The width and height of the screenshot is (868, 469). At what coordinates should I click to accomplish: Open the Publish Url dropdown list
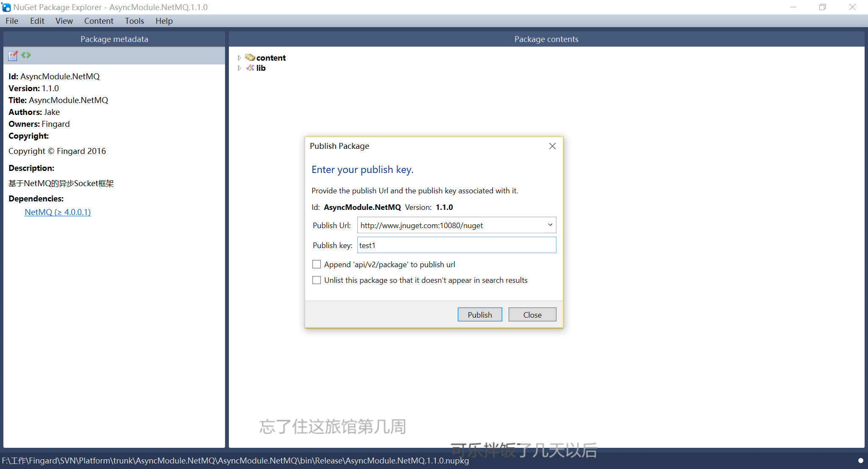[550, 225]
